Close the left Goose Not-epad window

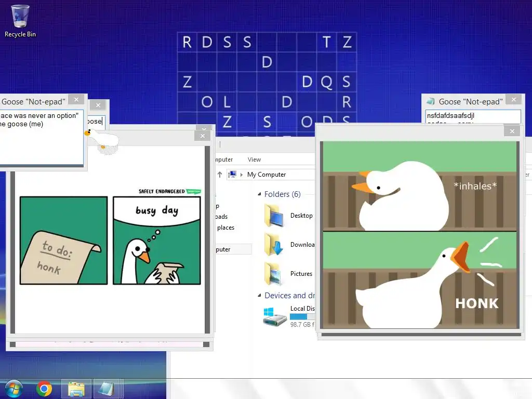[76, 99]
